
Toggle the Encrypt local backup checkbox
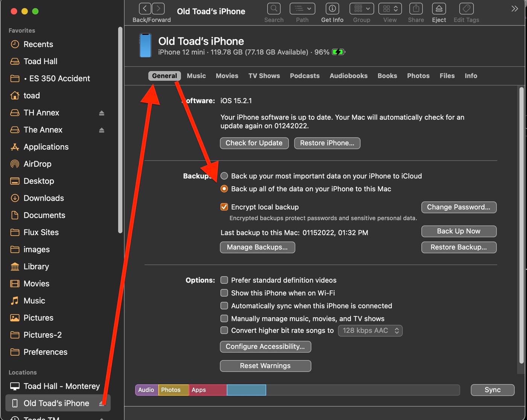coord(224,207)
